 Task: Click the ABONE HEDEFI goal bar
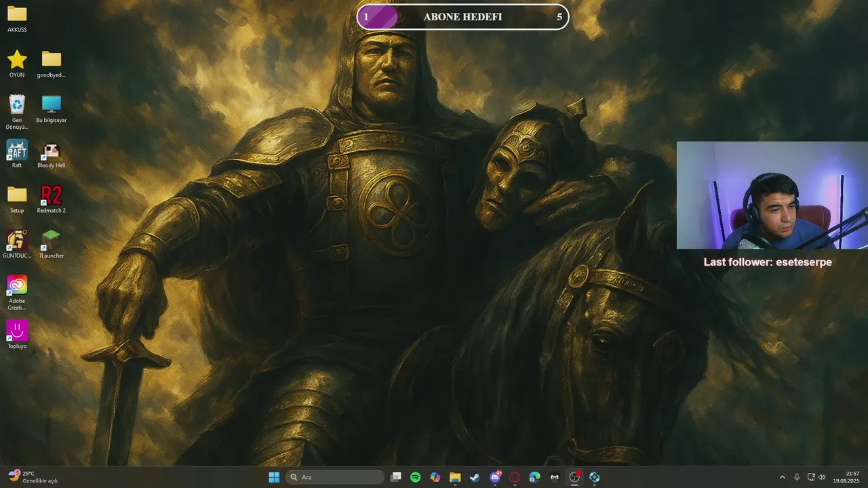pyautogui.click(x=462, y=17)
